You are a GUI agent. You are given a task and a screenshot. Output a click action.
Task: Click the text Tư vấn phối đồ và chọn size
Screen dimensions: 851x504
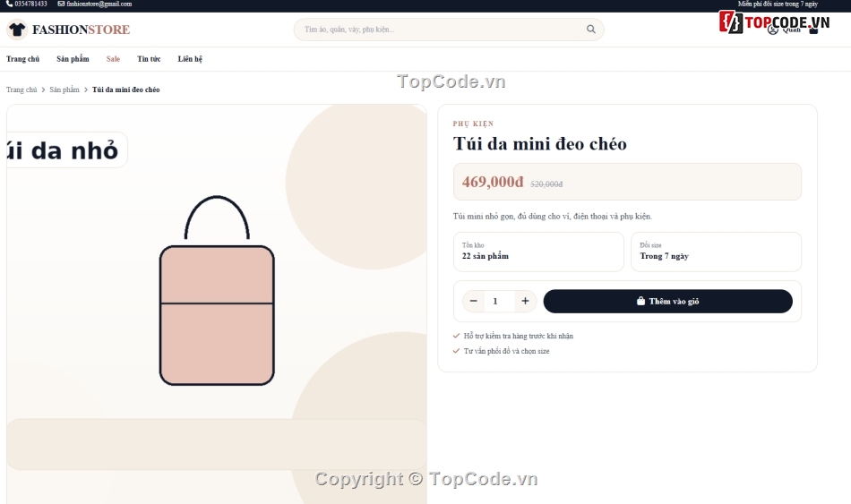(x=506, y=351)
